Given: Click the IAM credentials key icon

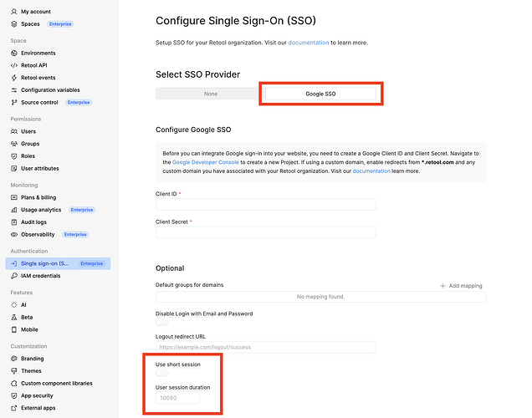Looking at the screenshot, I should pos(14,276).
